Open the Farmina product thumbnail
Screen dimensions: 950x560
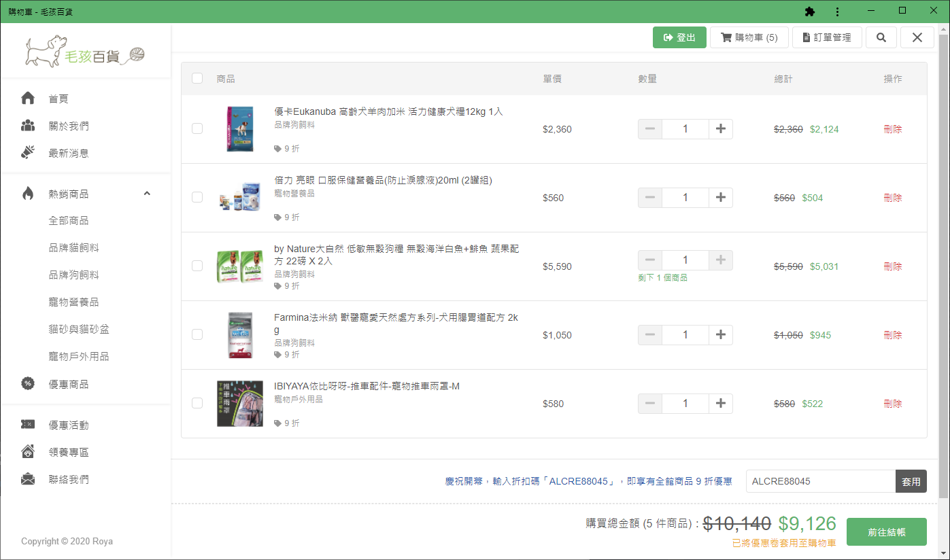click(240, 335)
